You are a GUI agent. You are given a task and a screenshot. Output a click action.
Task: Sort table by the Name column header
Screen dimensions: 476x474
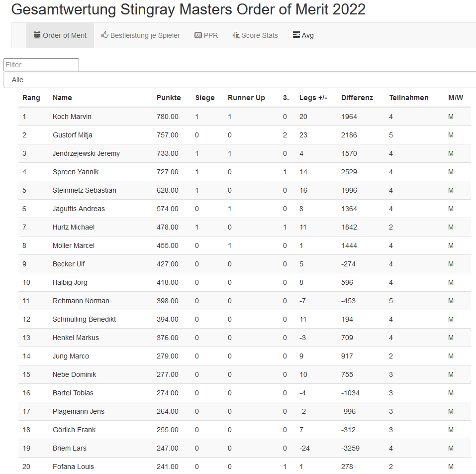(x=62, y=98)
